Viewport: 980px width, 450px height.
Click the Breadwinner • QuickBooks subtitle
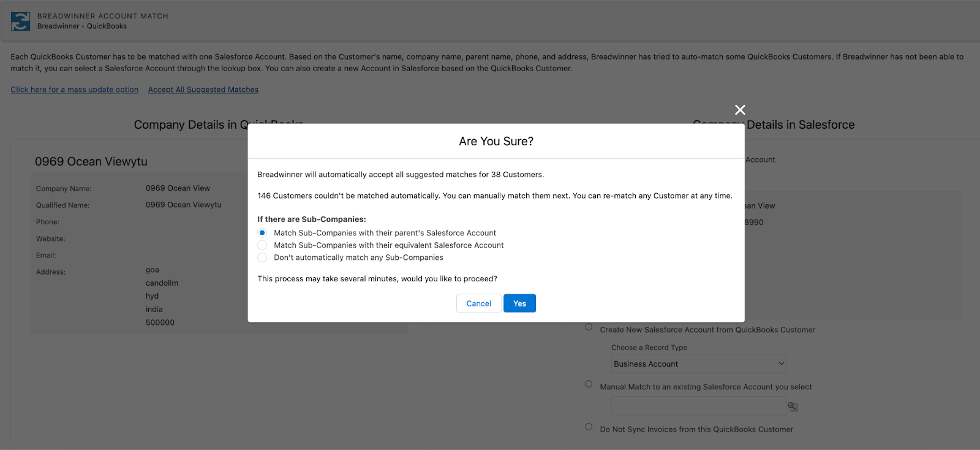(82, 26)
